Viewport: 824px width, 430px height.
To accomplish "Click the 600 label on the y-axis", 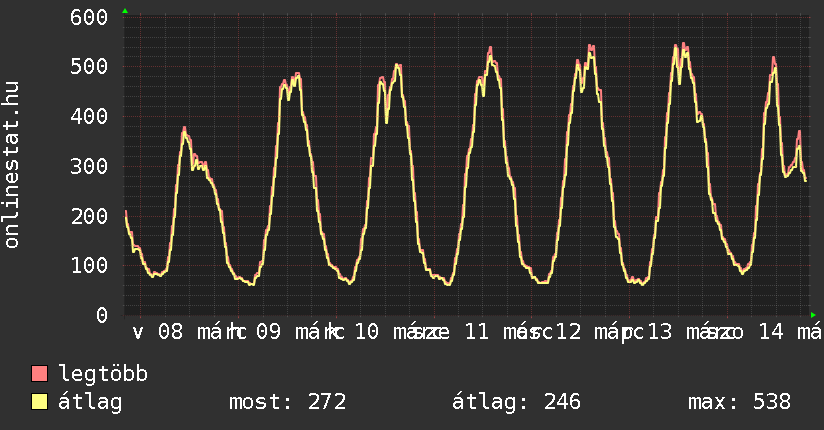I will pyautogui.click(x=90, y=17).
